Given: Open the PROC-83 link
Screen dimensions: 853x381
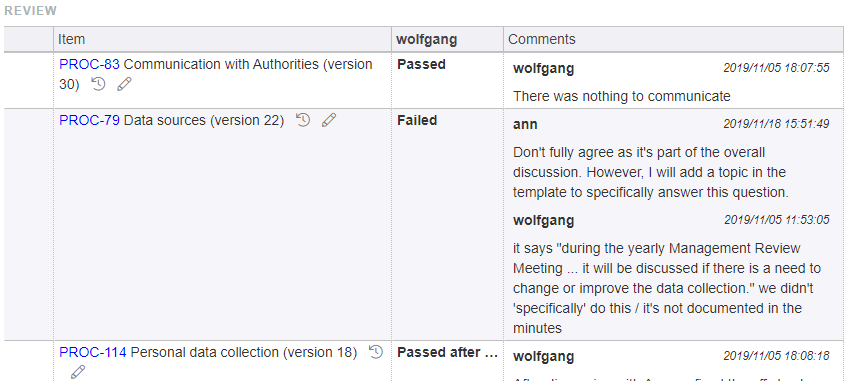Looking at the screenshot, I should tap(89, 64).
